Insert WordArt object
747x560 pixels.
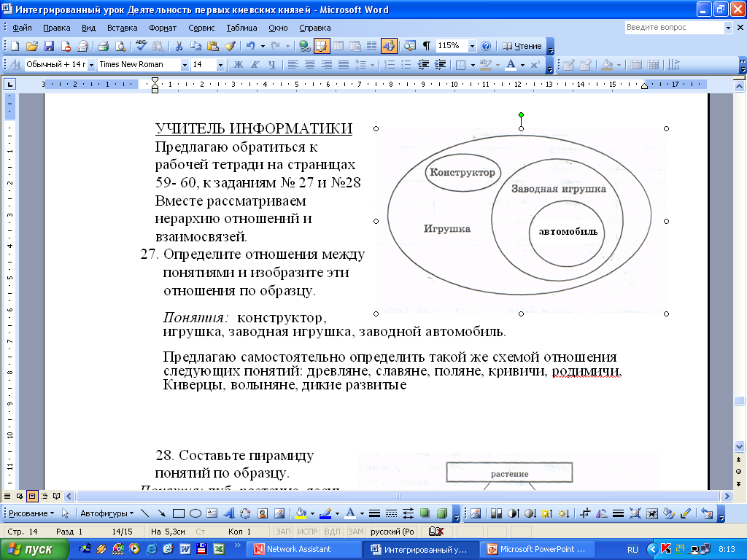point(229,513)
